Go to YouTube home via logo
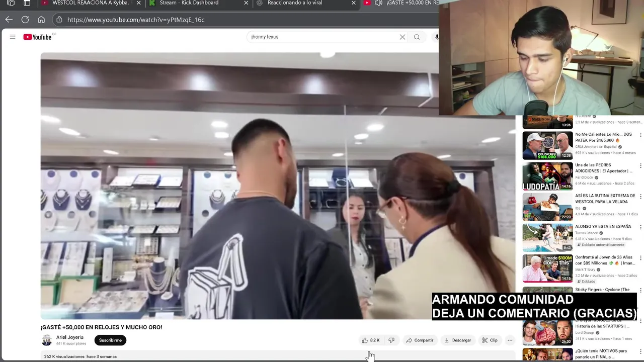Screen dimensions: 644x362 click(x=38, y=37)
